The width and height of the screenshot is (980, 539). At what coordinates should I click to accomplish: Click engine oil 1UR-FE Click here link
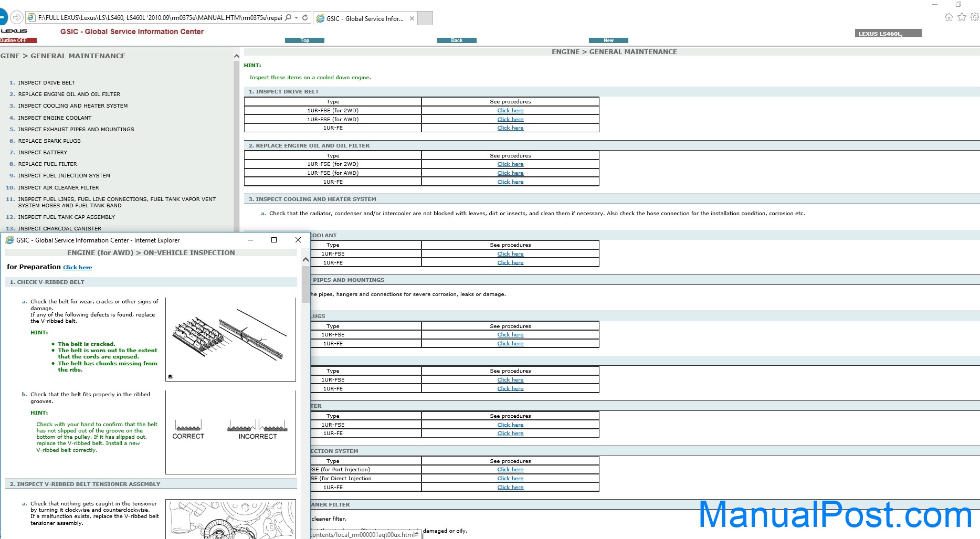510,182
